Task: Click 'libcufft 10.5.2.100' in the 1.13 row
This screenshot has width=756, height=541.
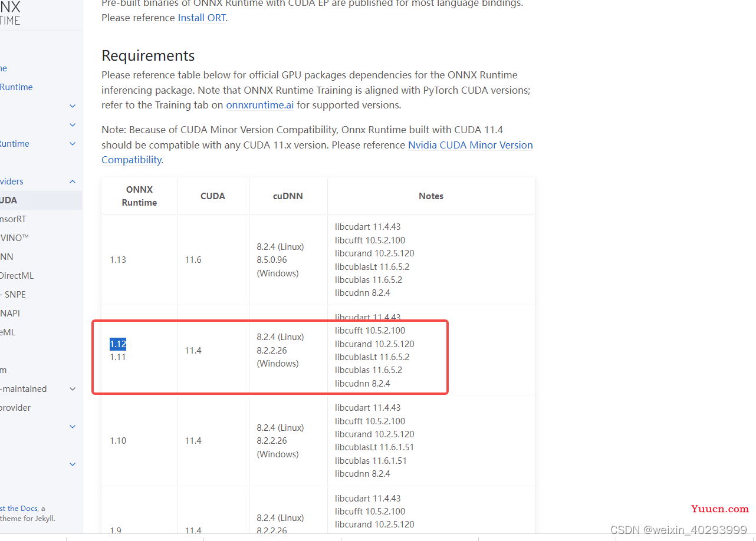Action: (370, 240)
